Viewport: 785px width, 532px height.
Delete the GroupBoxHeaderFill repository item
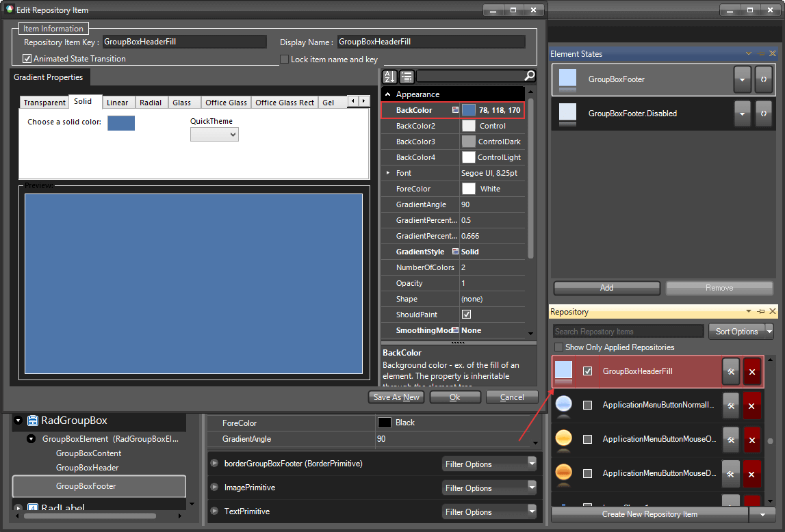[752, 371]
